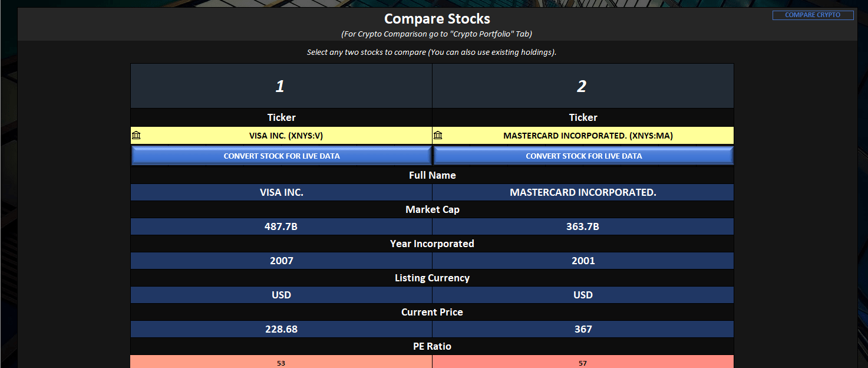Select the MASTERCARD INCORPORATED. (XNYS:MA) ticker cell
The width and height of the screenshot is (868, 368).
point(588,136)
